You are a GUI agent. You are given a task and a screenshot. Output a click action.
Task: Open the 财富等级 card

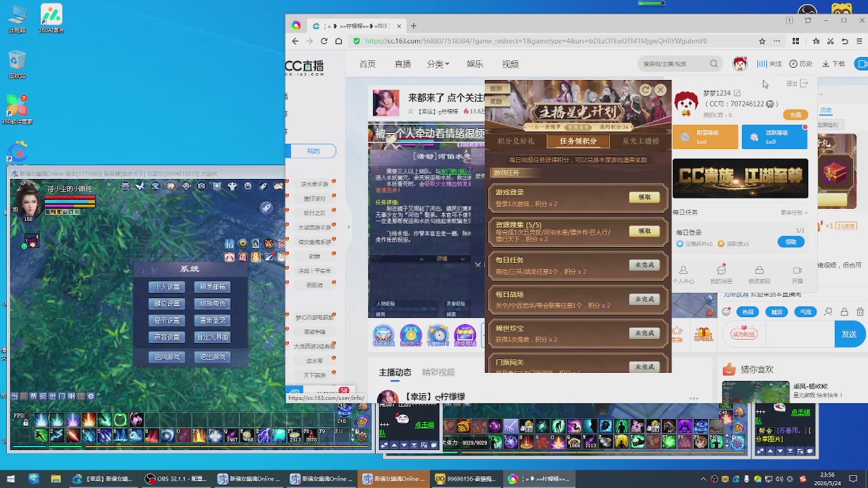click(705, 137)
